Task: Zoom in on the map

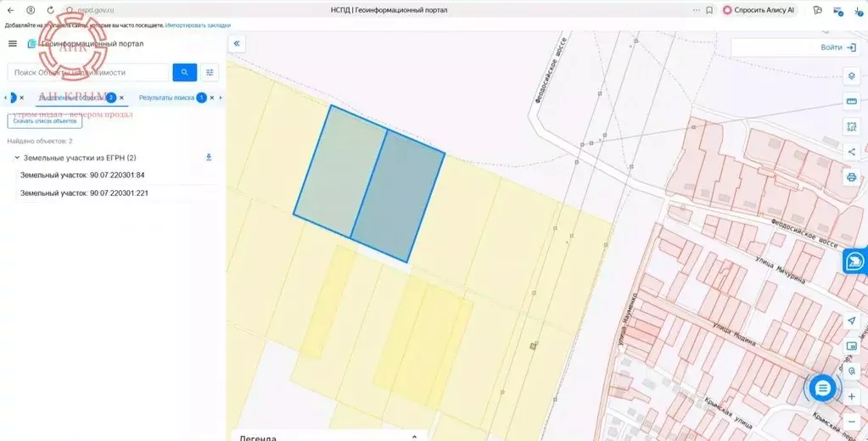Action: point(851,396)
